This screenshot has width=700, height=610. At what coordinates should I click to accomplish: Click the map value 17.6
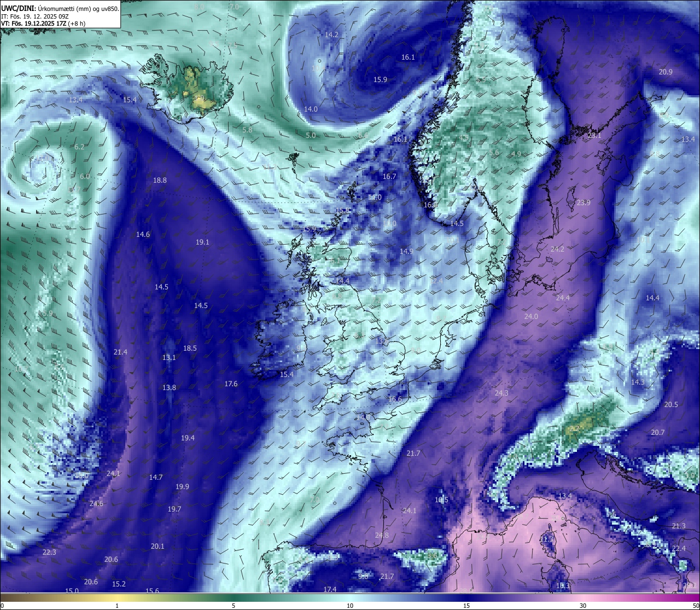[231, 384]
